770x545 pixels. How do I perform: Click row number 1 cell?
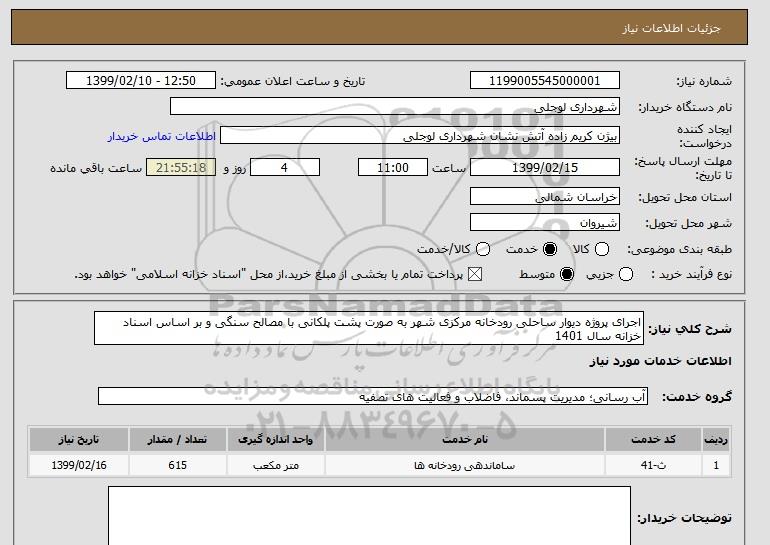[716, 465]
